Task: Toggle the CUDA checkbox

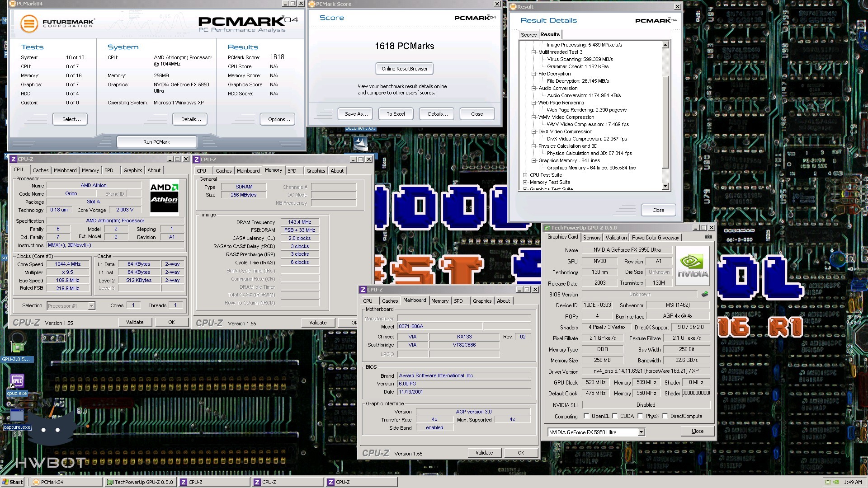Action: (615, 416)
